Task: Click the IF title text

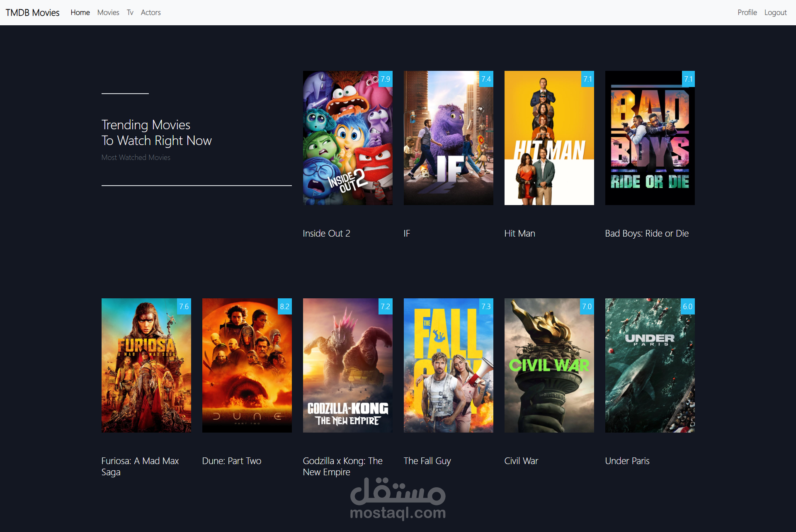Action: point(407,233)
